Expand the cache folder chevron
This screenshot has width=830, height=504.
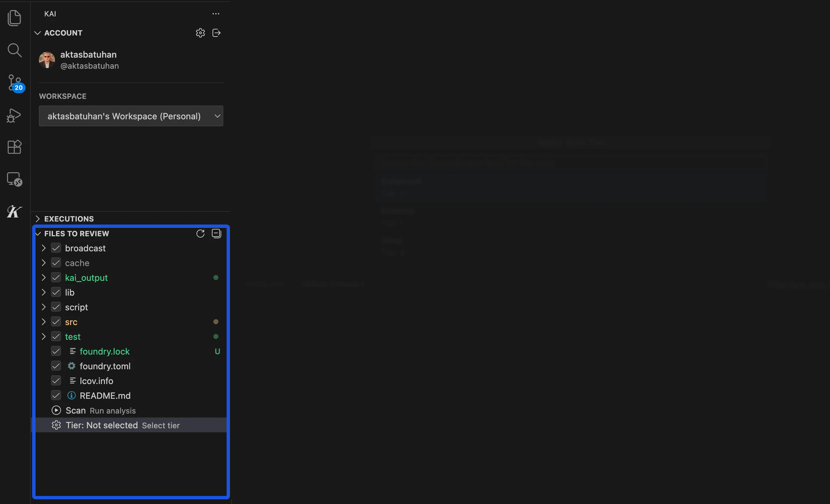pyautogui.click(x=44, y=263)
